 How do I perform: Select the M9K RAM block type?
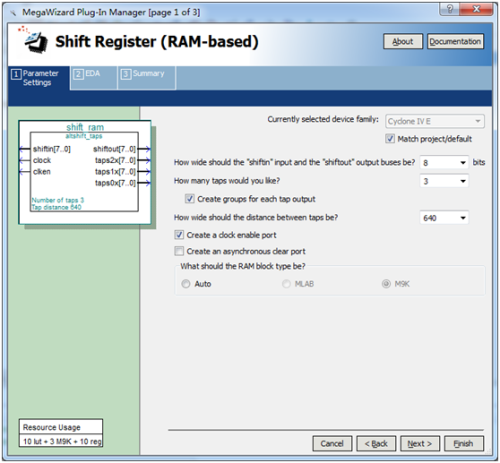[x=386, y=284]
